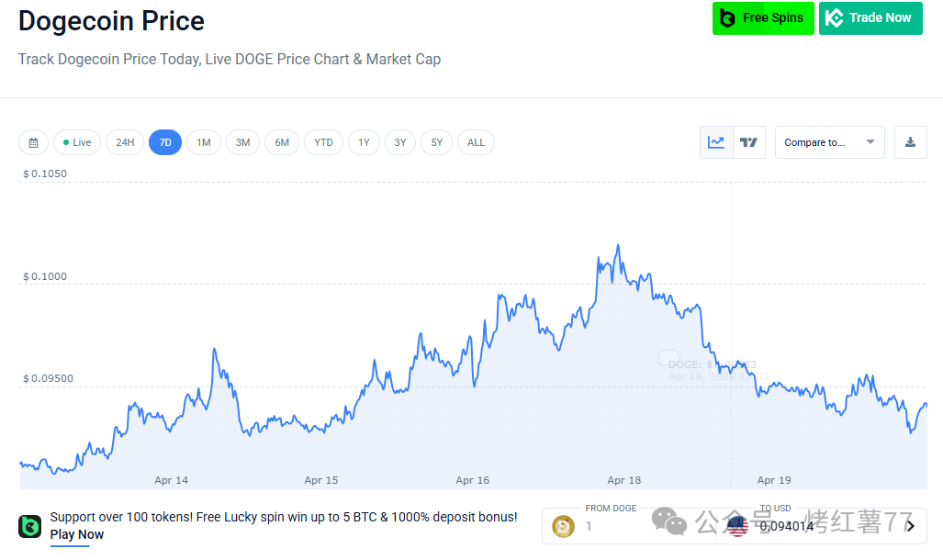
Task: Enable the Live price toggle
Action: pos(77,142)
